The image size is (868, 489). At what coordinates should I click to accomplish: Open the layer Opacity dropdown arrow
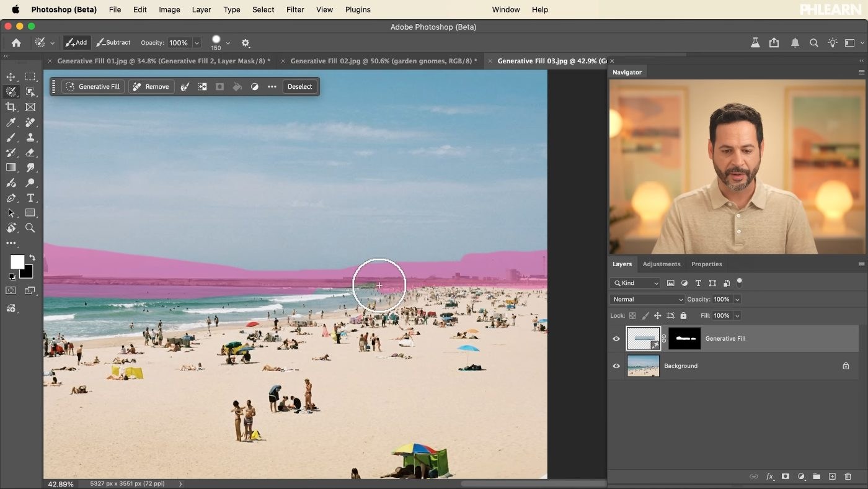[x=737, y=299]
